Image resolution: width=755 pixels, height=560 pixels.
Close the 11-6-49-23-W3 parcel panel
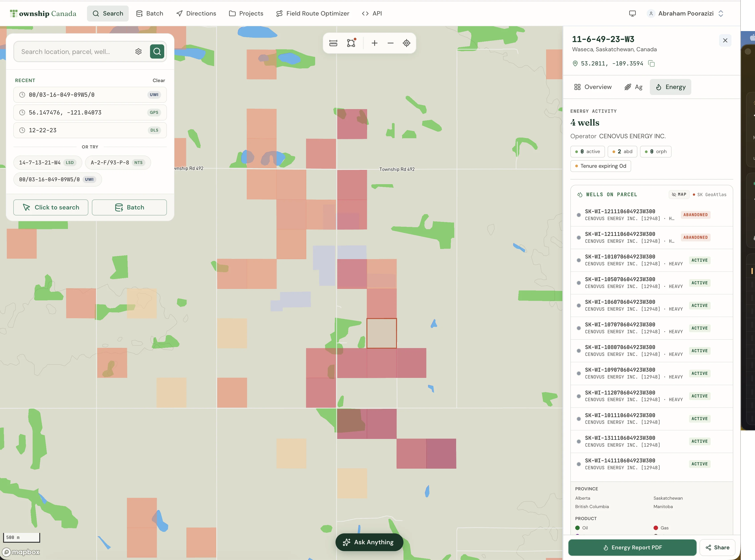pos(725,40)
